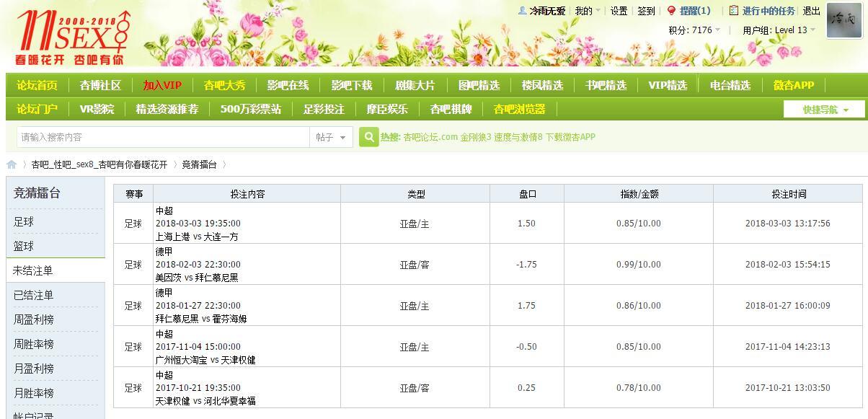This screenshot has width=868, height=419.
Task: Click the user silhouette icon beside the username
Action: (x=523, y=11)
